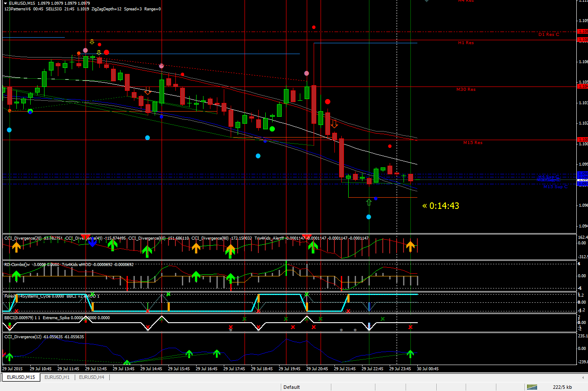The width and height of the screenshot is (588, 391).
Task: Click the 222/5 kb connection status
Action: (562, 387)
